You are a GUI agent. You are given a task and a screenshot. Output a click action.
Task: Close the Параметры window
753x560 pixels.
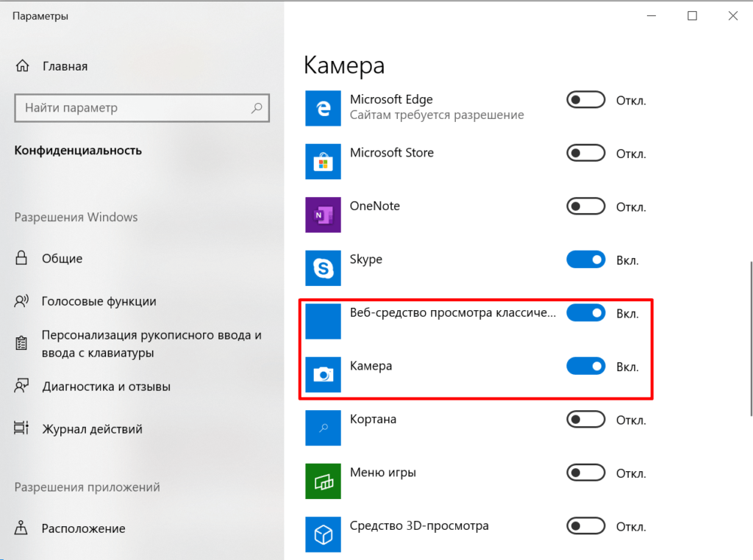tap(733, 16)
